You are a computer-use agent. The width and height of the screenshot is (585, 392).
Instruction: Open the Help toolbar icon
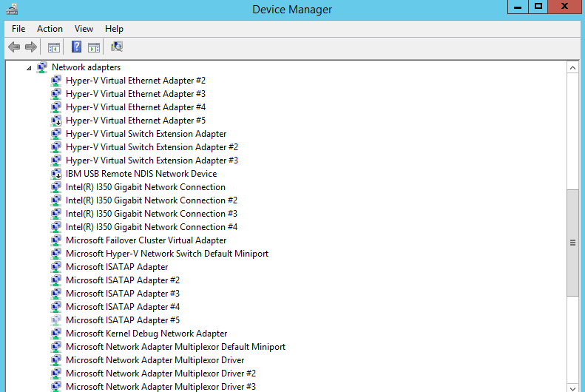(76, 47)
